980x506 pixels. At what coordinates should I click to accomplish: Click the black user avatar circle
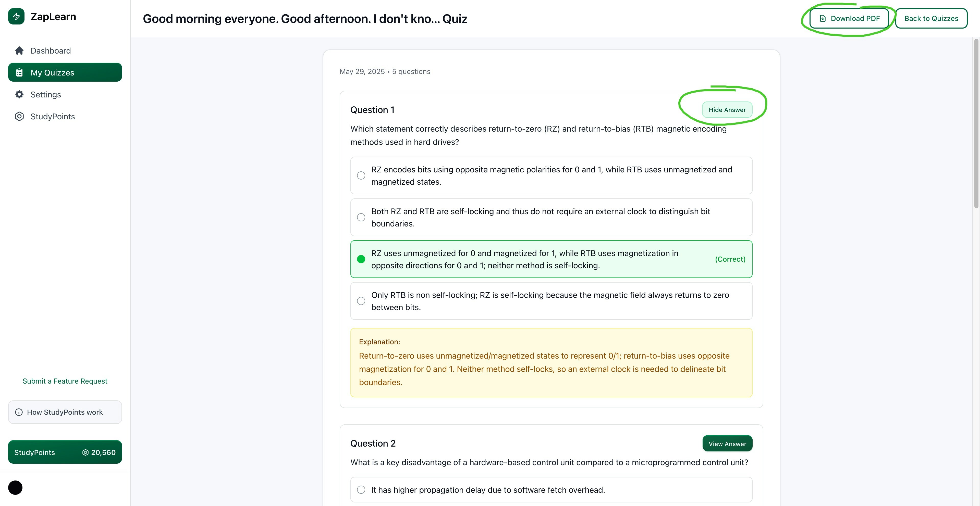(15, 487)
